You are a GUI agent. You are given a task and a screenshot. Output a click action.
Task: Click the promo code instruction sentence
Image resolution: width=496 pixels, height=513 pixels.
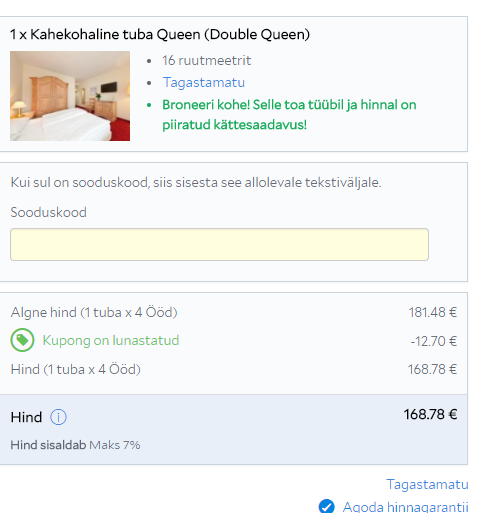coord(196,183)
